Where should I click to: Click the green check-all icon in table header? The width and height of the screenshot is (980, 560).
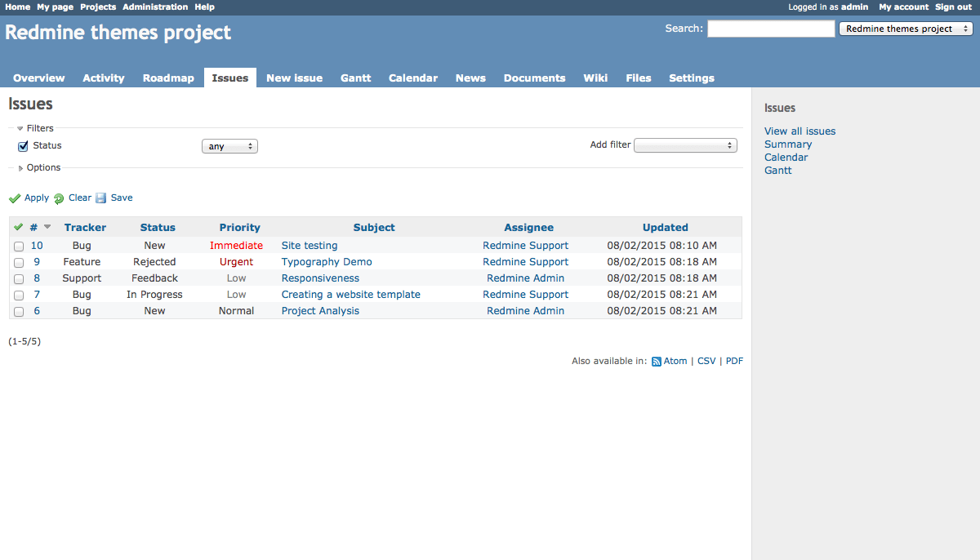point(19,227)
